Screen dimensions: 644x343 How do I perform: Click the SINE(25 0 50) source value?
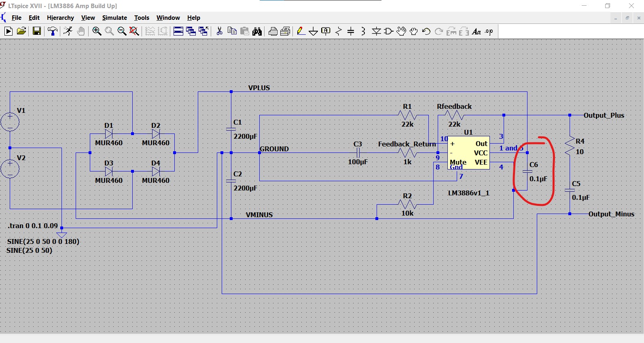29,250
